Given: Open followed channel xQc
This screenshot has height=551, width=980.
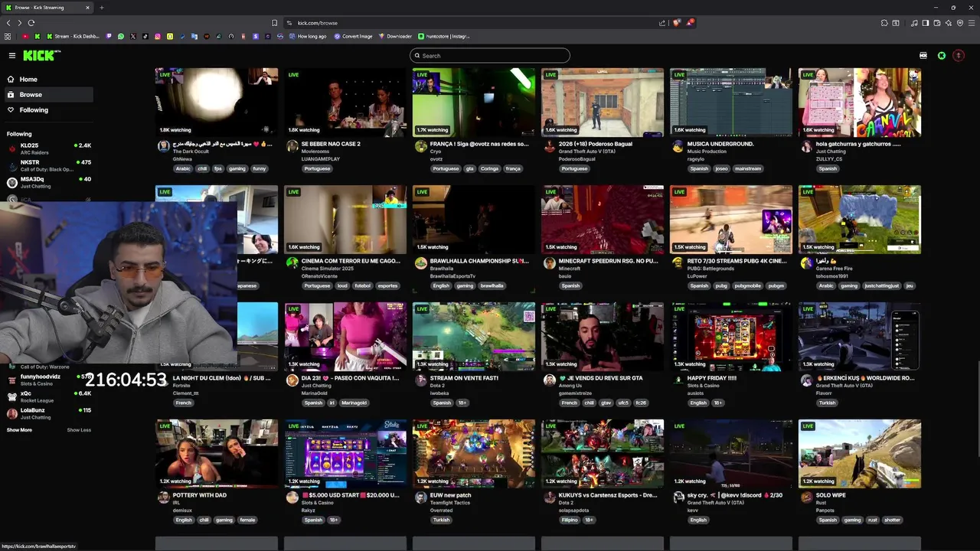Looking at the screenshot, I should coord(49,396).
